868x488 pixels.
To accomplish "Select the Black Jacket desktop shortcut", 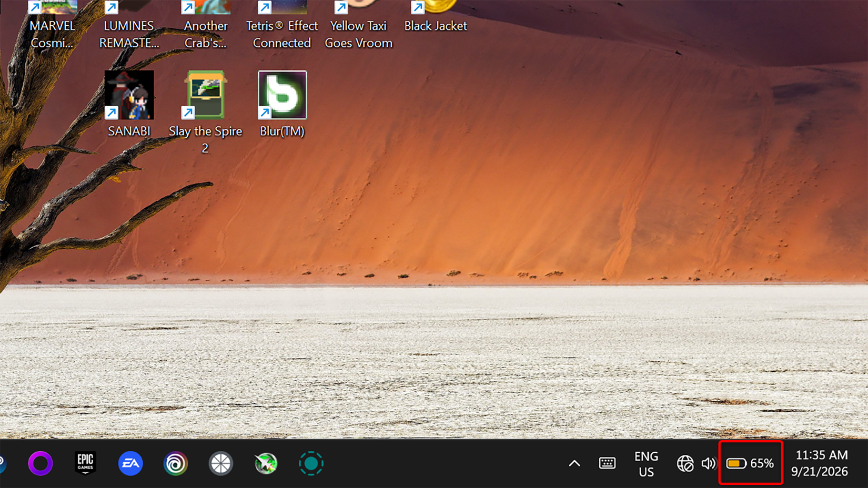I will (x=435, y=17).
